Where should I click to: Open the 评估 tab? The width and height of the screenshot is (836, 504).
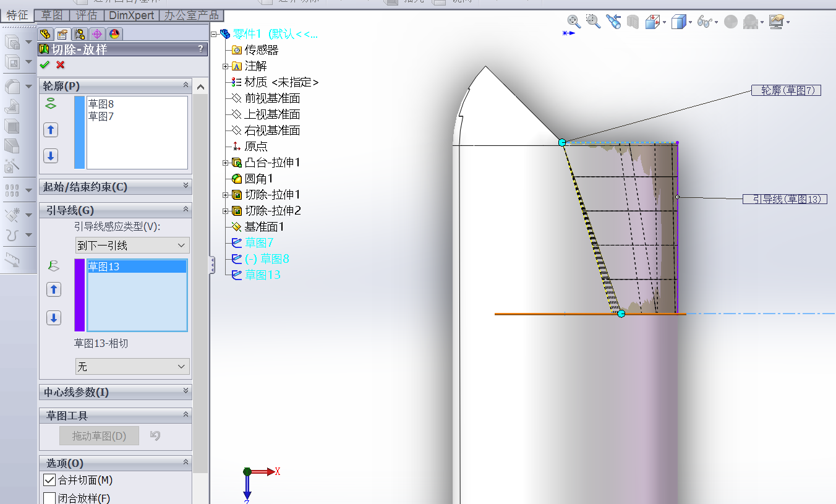tap(85, 15)
